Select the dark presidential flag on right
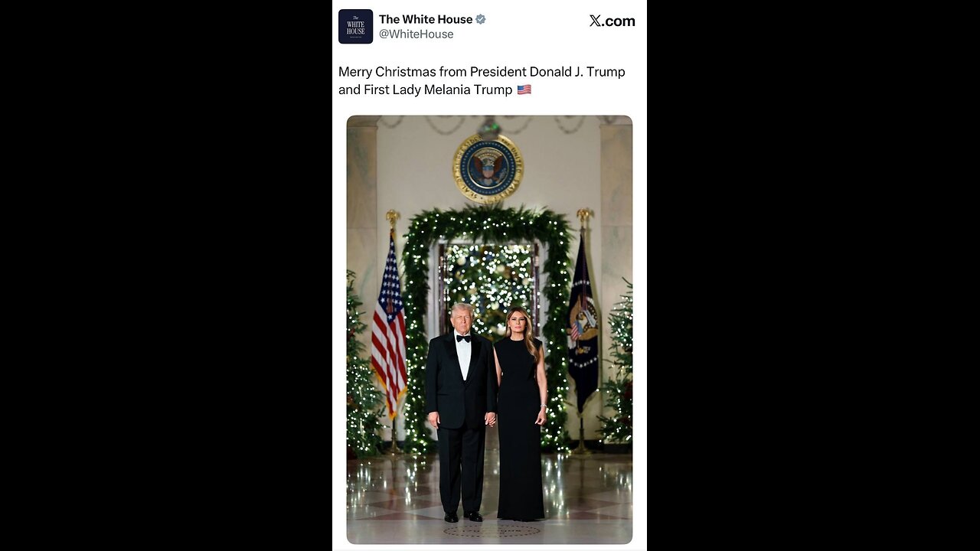 (x=583, y=321)
